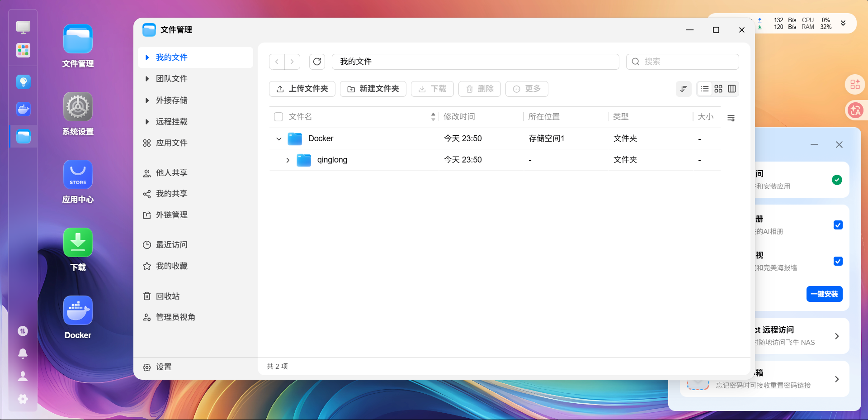Open 管理员视角 in the sidebar
868x420 pixels.
[x=195, y=317]
